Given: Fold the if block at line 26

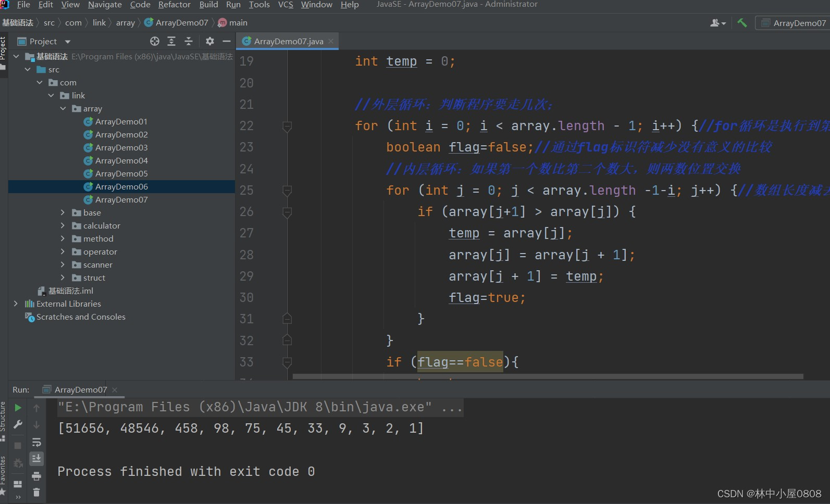Looking at the screenshot, I should point(287,212).
